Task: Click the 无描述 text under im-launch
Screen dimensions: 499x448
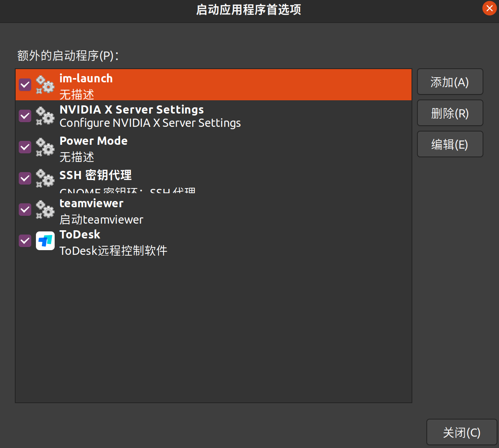Action: (x=77, y=94)
